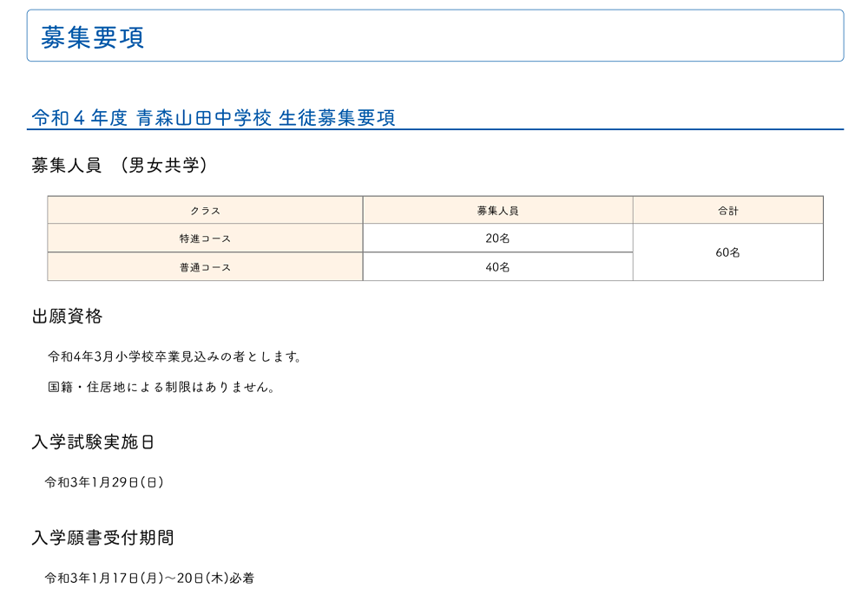The width and height of the screenshot is (868, 608).
Task: Select the date 令和3年1月29日(日)
Action: click(104, 482)
